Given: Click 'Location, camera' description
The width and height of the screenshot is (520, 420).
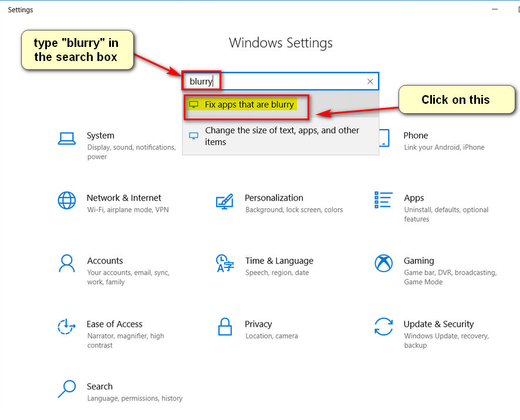Looking at the screenshot, I should [272, 336].
